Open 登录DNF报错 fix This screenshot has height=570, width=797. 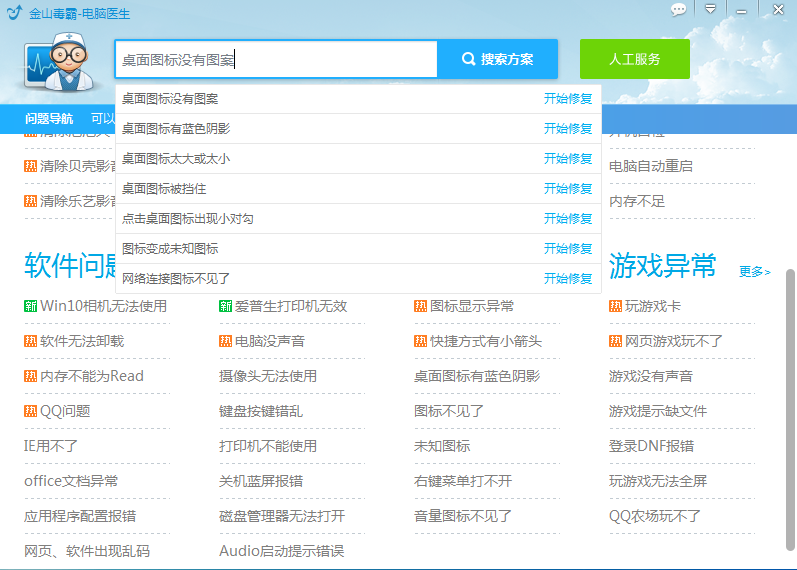pos(652,446)
